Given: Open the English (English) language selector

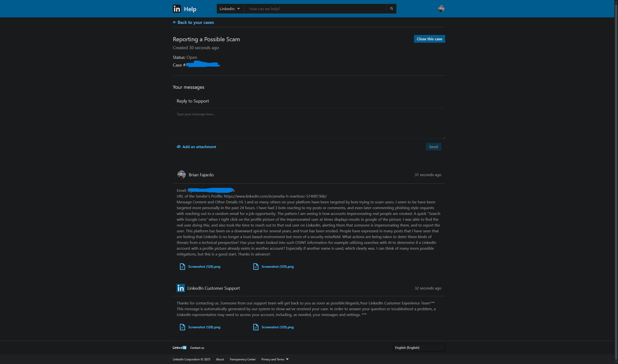Looking at the screenshot, I should click(x=419, y=348).
